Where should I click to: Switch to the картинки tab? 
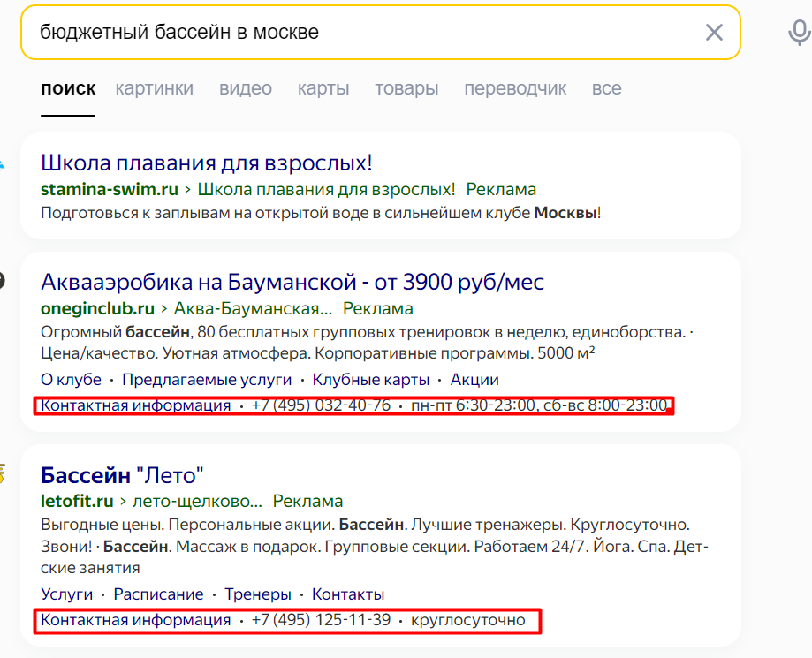pyautogui.click(x=154, y=88)
